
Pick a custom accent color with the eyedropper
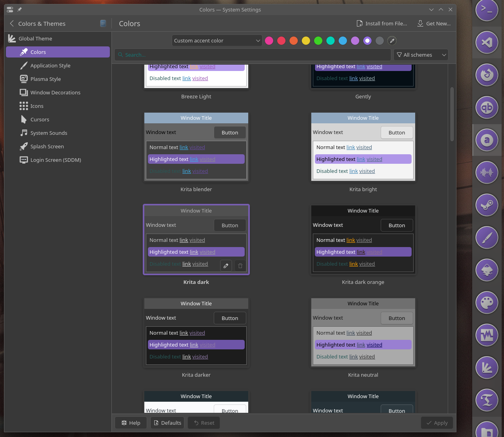[392, 40]
